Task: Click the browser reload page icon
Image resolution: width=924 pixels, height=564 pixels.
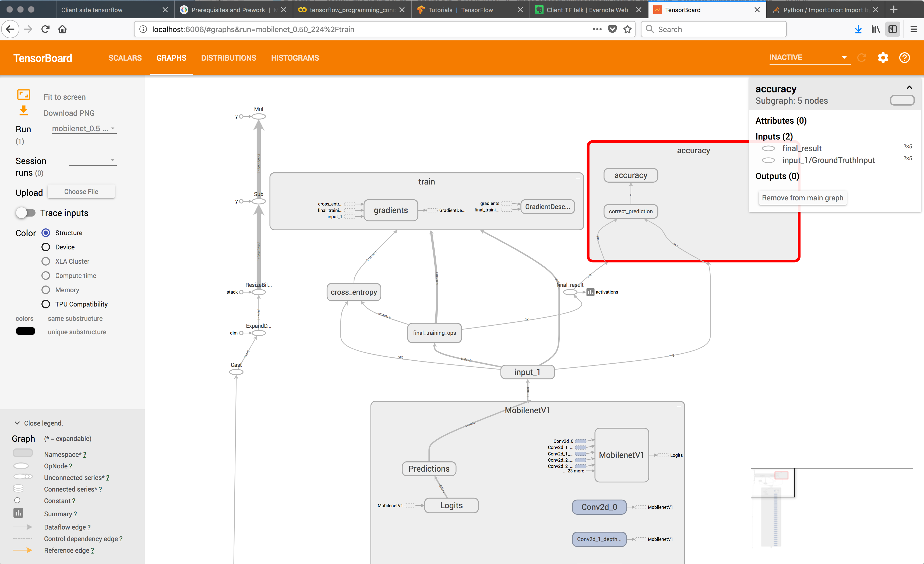Action: coord(45,29)
